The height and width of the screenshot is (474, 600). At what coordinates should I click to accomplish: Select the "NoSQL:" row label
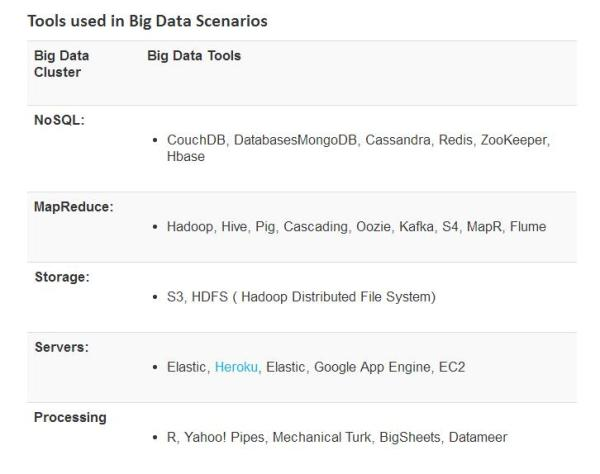point(59,120)
